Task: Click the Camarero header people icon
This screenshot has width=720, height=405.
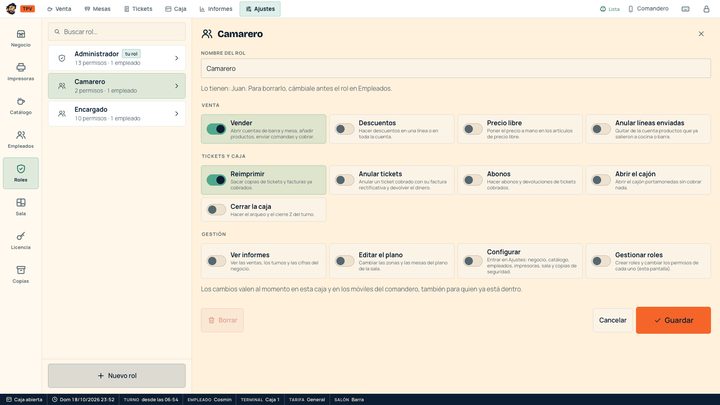Action: coord(207,34)
